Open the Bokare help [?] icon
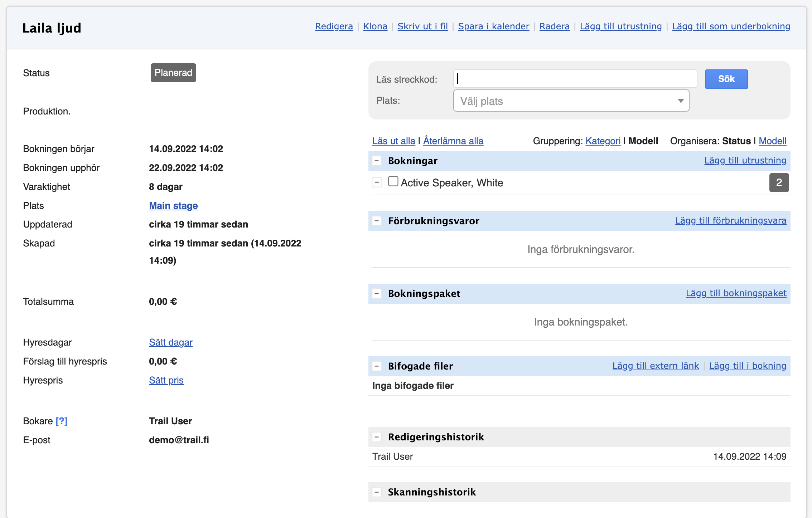 pyautogui.click(x=62, y=421)
